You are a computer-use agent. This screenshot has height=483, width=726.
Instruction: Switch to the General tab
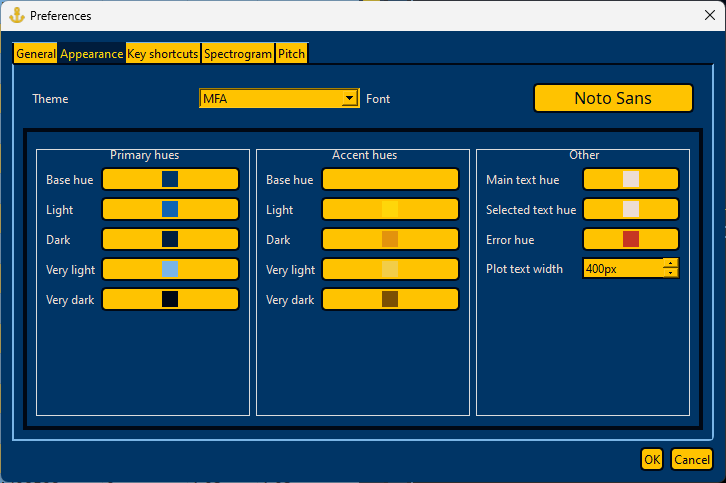[36, 54]
